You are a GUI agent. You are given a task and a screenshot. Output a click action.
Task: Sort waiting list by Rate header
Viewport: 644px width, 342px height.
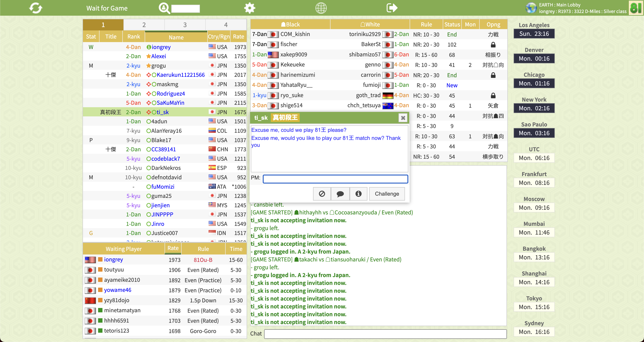click(x=173, y=248)
